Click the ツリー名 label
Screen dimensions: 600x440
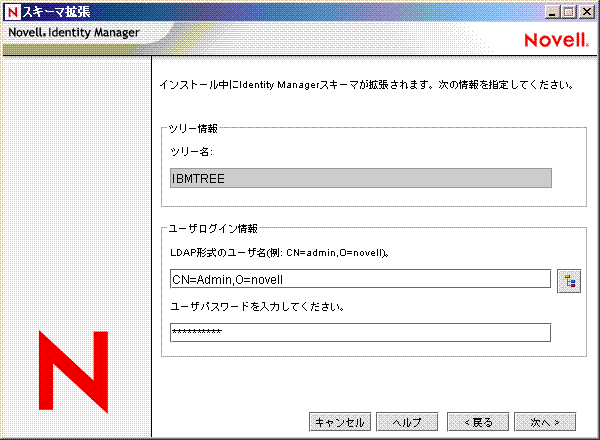(x=186, y=152)
